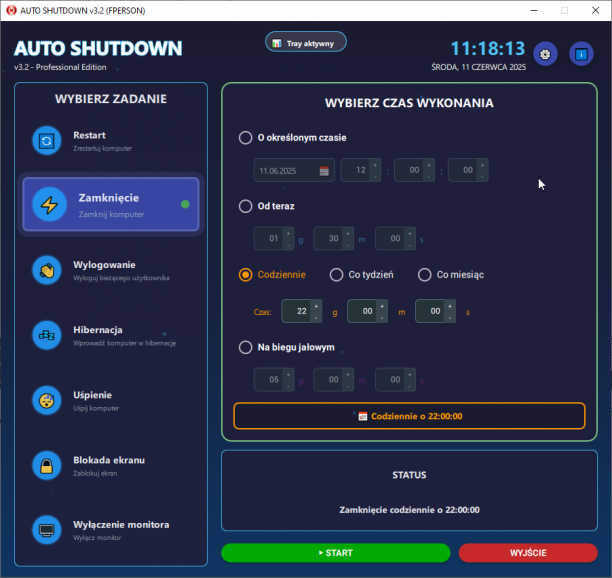Increase the idle hours value 05
Image resolution: width=612 pixels, height=578 pixels.
pyautogui.click(x=288, y=375)
